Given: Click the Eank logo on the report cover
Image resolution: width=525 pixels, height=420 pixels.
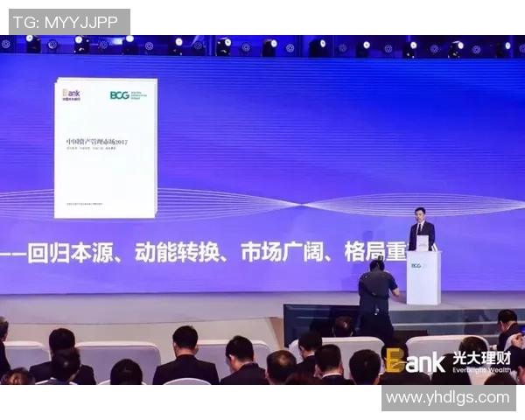Looking at the screenshot, I should (x=71, y=94).
